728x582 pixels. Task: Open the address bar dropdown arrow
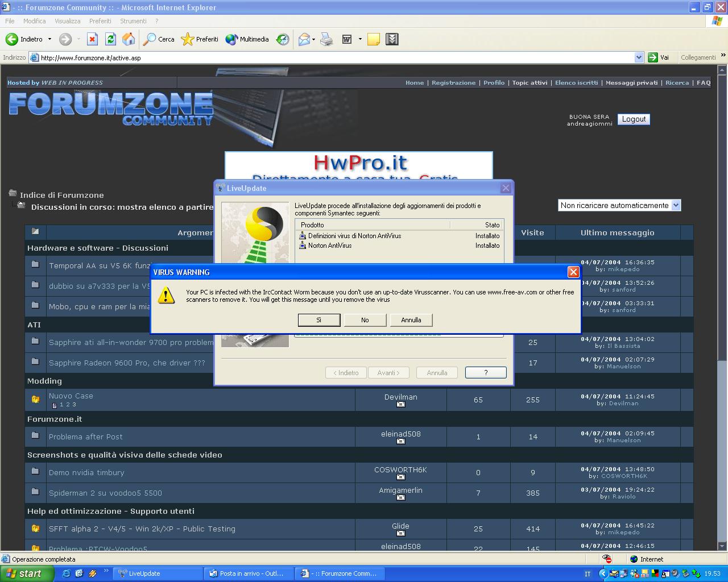639,57
